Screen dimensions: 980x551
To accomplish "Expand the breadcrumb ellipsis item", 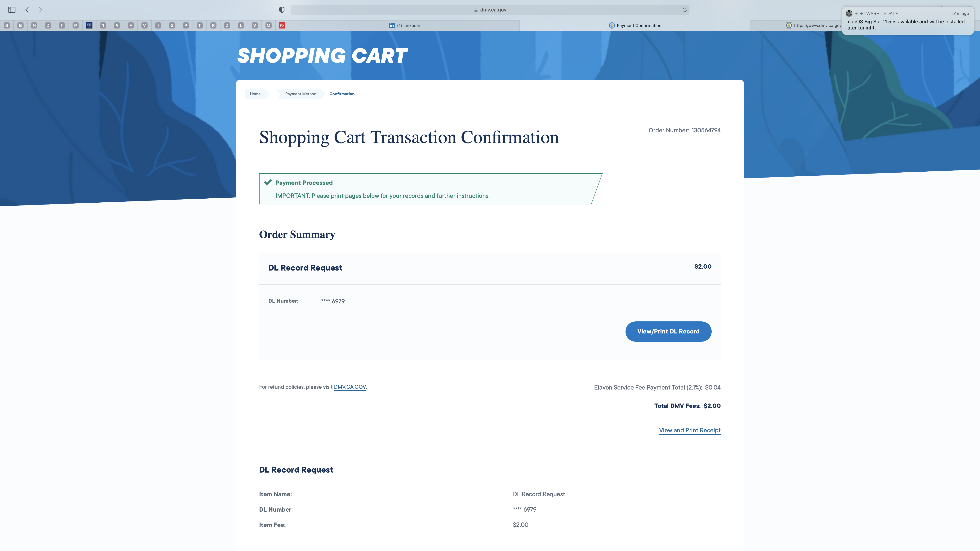I will [x=273, y=94].
